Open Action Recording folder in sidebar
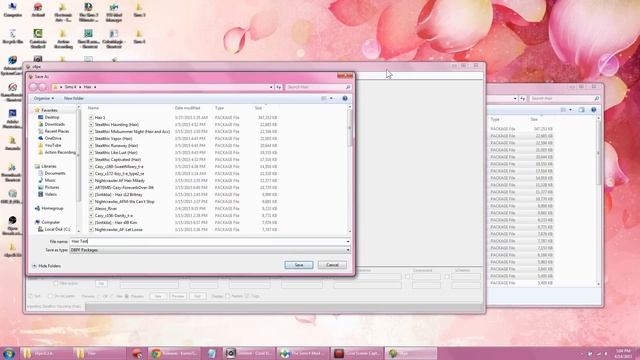 click(57, 152)
